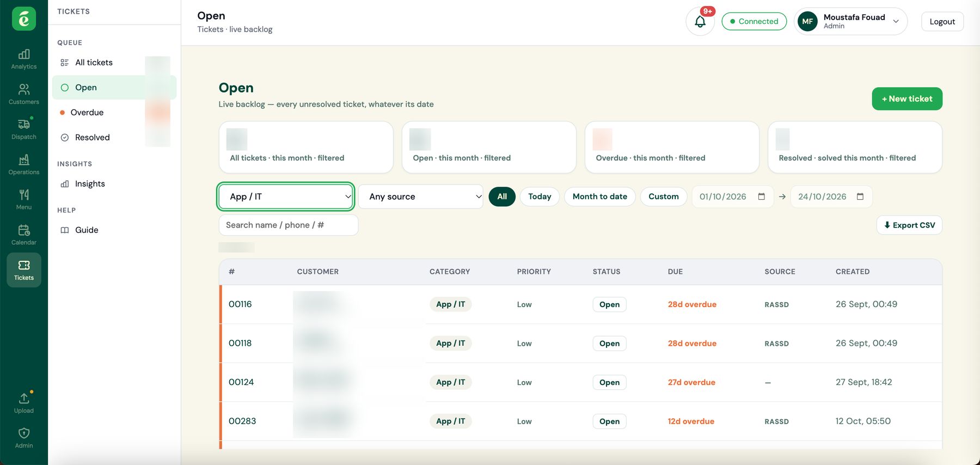This screenshot has width=980, height=465.
Task: Select the All date filter pill
Action: pos(502,197)
